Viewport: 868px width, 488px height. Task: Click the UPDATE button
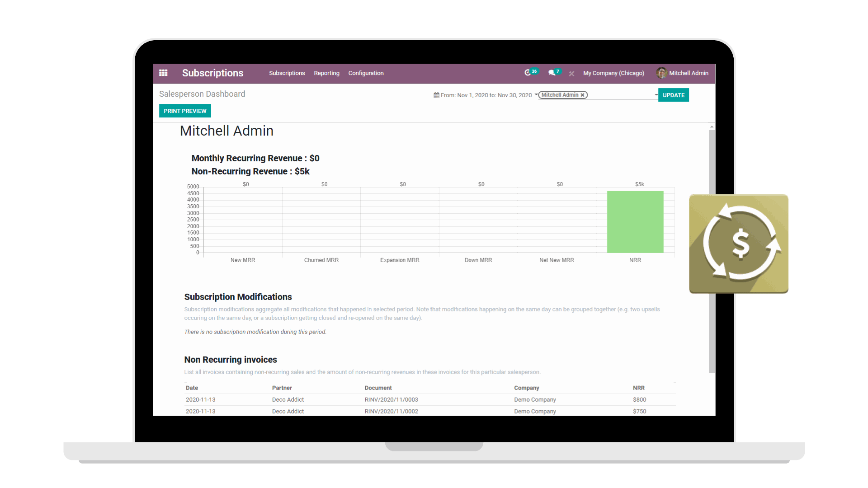(x=674, y=95)
